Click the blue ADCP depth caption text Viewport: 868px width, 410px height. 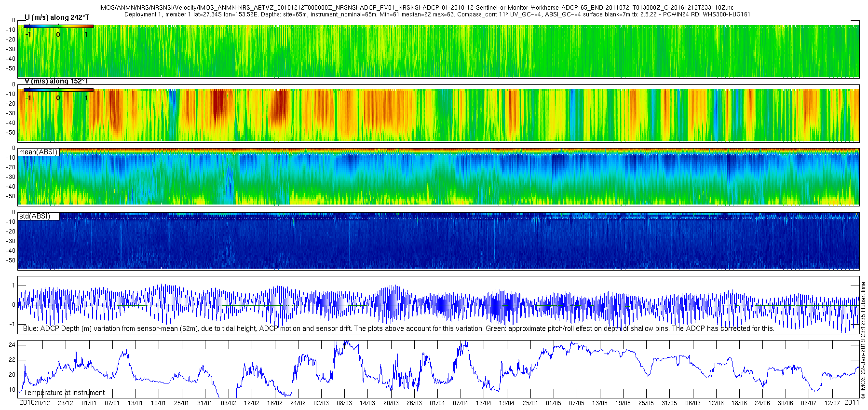(x=399, y=328)
